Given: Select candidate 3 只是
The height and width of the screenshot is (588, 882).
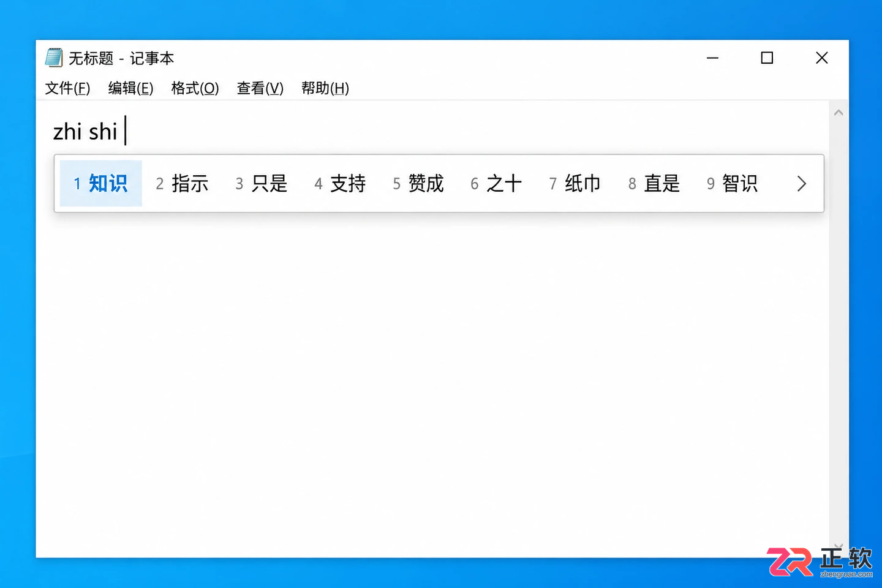Looking at the screenshot, I should pyautogui.click(x=262, y=183).
